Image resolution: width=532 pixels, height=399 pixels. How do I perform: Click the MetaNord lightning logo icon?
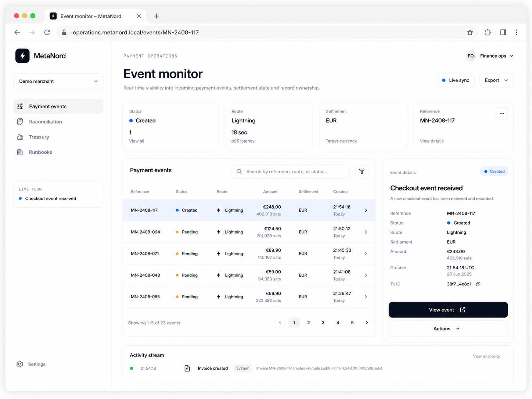point(22,56)
